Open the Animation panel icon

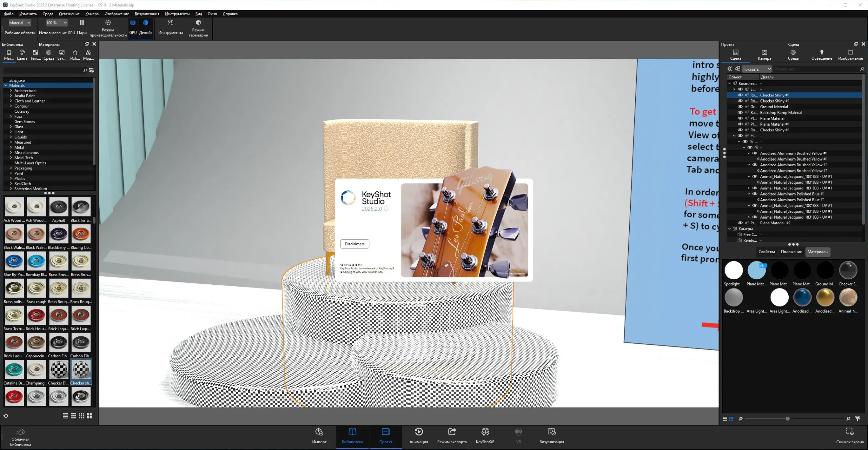click(x=418, y=432)
